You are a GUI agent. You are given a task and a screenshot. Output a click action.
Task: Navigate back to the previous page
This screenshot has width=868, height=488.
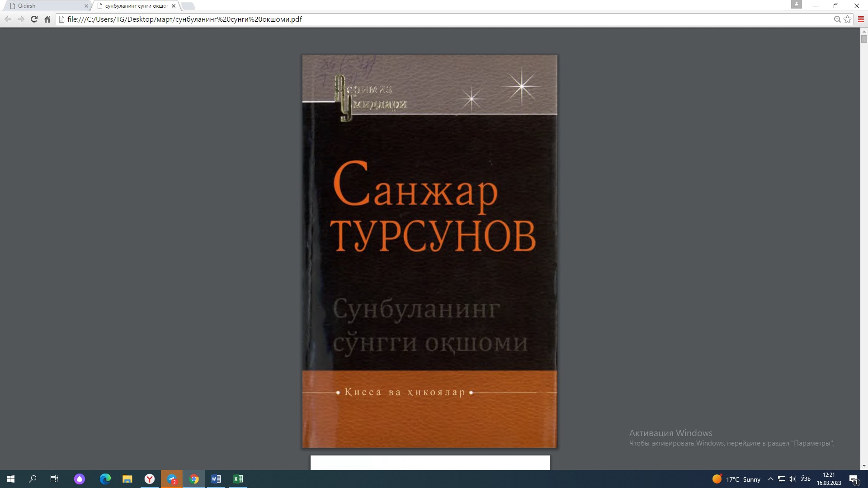tap(8, 19)
